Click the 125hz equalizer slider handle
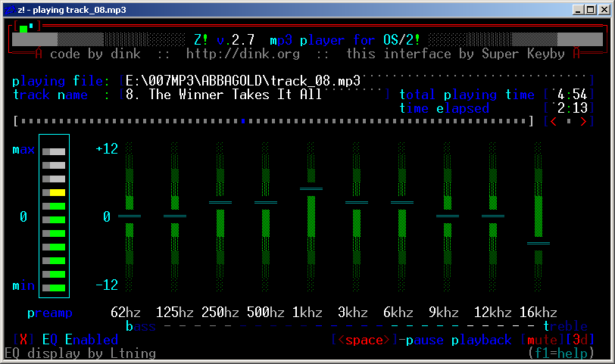Screen dimensions: 615x364 (175, 216)
